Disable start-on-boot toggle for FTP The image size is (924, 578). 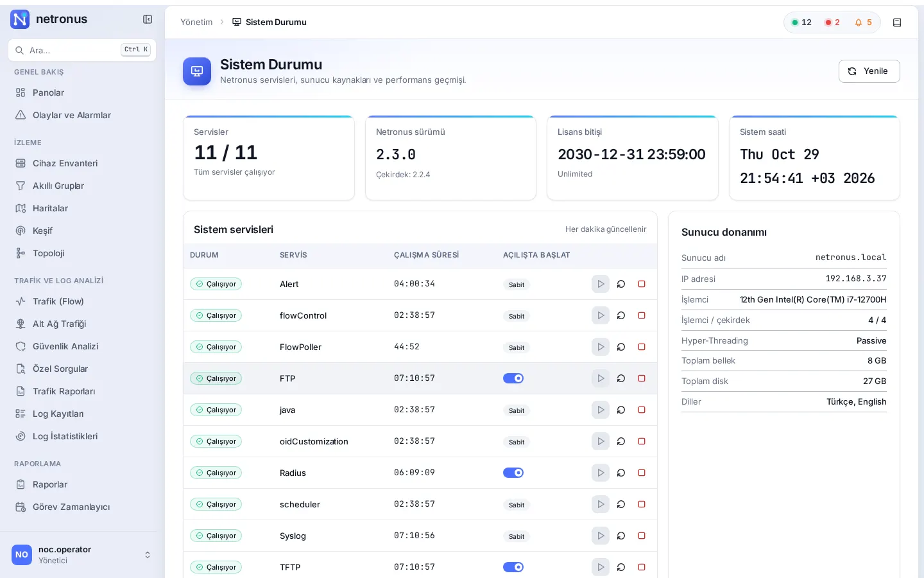pyautogui.click(x=513, y=378)
